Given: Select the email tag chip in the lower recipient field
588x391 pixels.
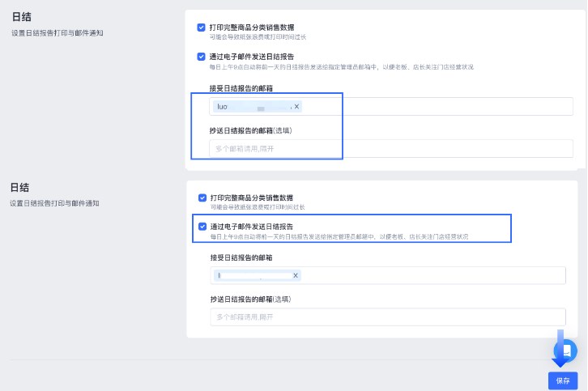Looking at the screenshot, I should coord(253,276).
